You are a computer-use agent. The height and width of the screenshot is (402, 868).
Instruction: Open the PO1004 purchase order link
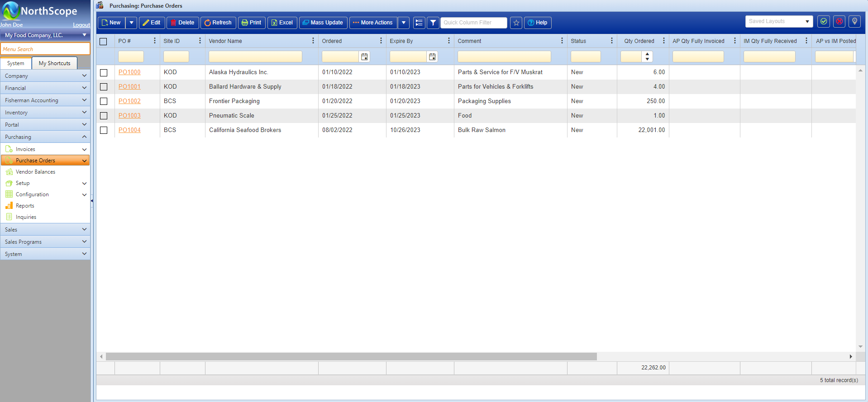pos(129,130)
